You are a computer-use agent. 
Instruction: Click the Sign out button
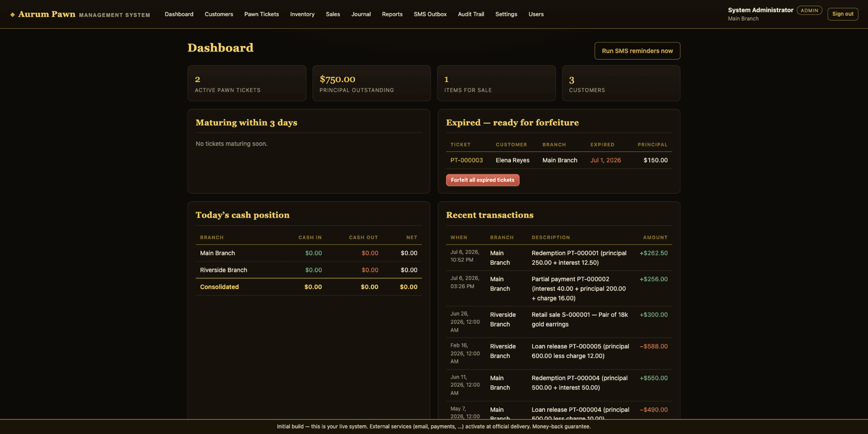(x=843, y=14)
